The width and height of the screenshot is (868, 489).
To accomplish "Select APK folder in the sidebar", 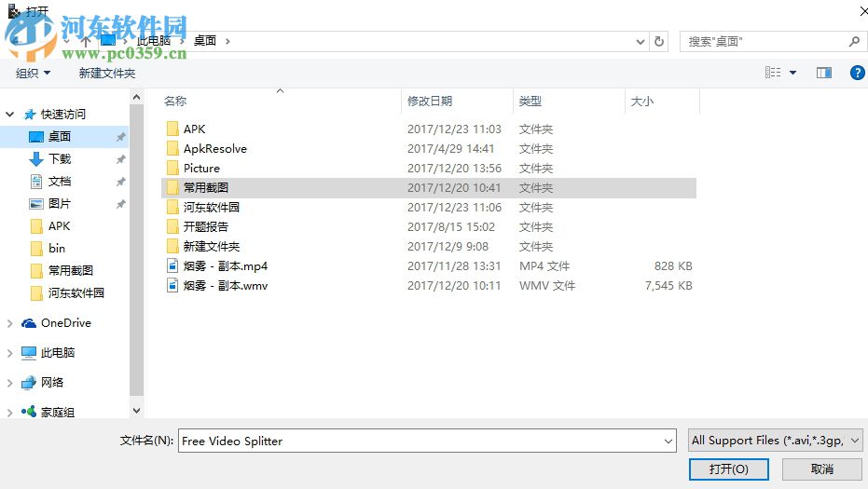I will [60, 226].
